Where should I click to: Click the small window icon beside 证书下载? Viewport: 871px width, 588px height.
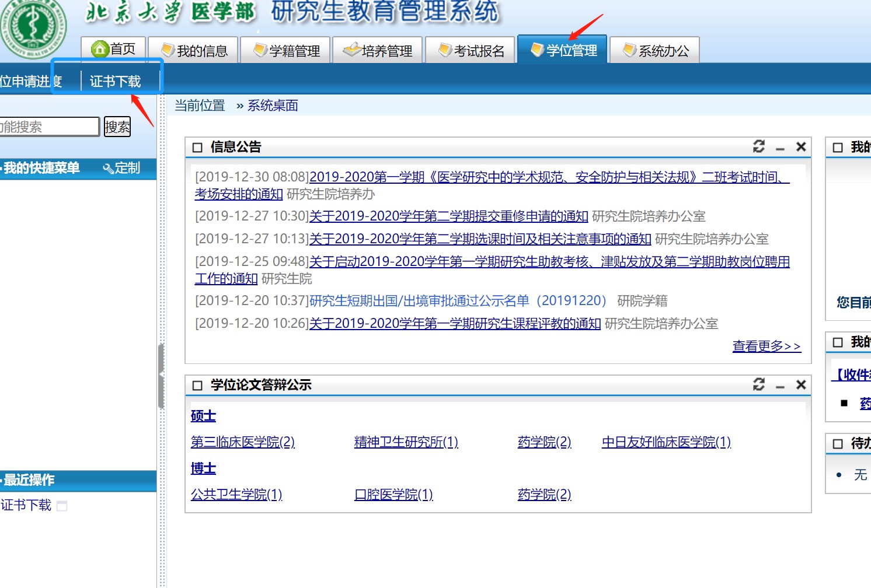coord(62,506)
